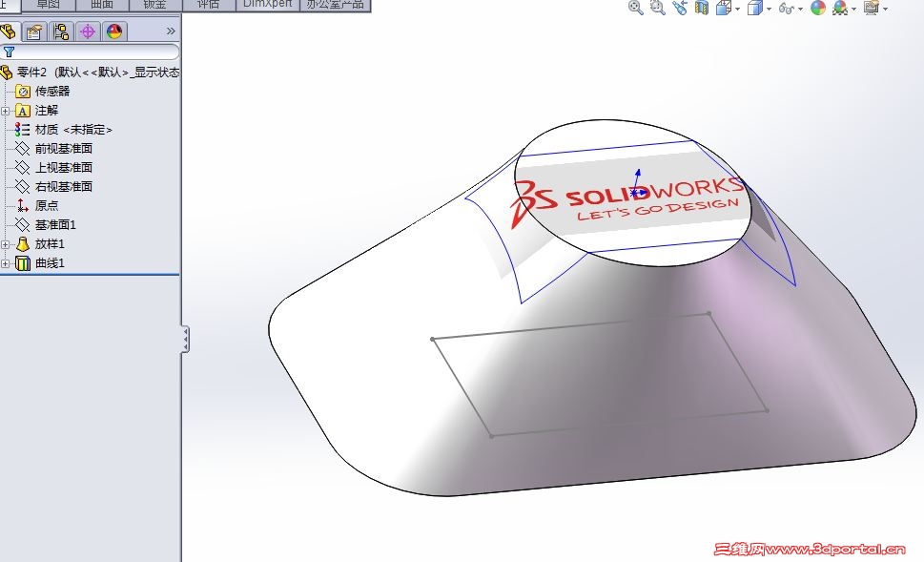Open the Hide/Show Items dropdown arrow
Image resolution: width=924 pixels, height=562 pixels.
click(x=800, y=9)
